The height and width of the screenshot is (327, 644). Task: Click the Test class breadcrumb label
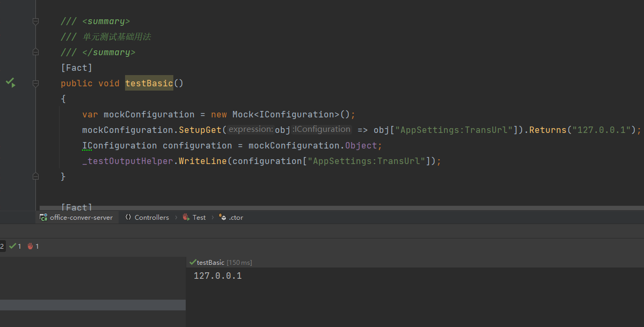click(199, 217)
